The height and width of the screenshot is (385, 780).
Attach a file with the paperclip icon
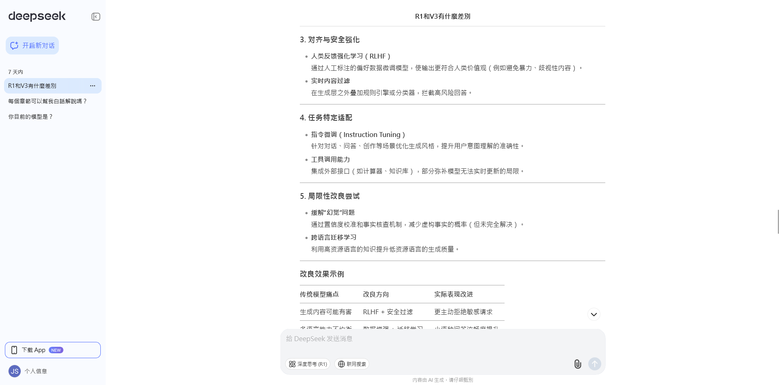click(577, 364)
